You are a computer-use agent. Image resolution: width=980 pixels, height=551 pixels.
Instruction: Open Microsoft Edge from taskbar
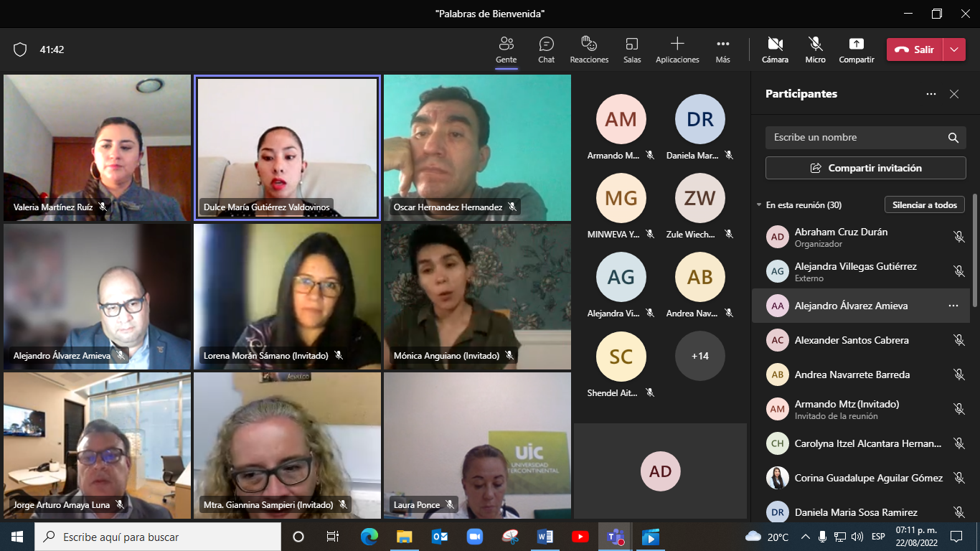click(x=369, y=537)
